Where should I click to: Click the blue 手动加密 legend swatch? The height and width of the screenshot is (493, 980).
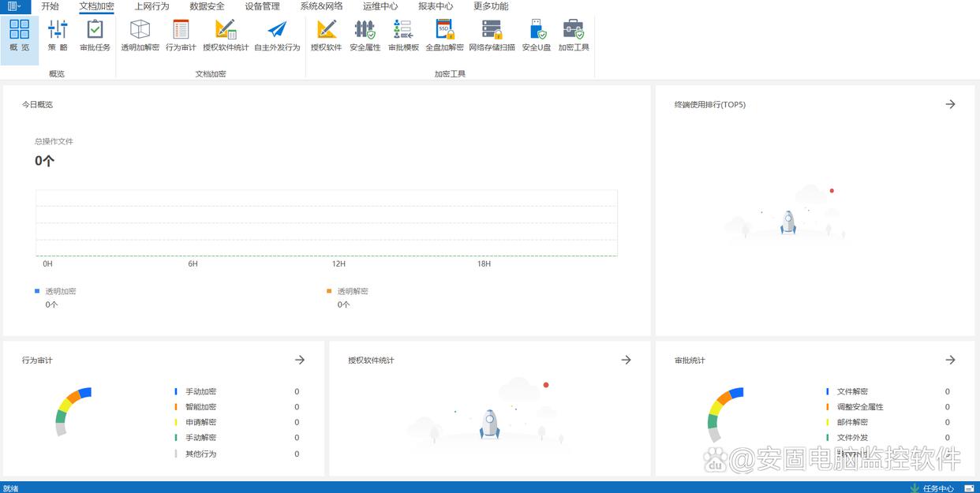click(176, 391)
